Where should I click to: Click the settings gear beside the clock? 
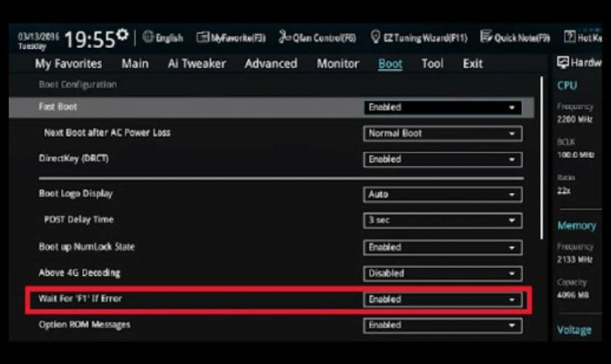click(122, 35)
